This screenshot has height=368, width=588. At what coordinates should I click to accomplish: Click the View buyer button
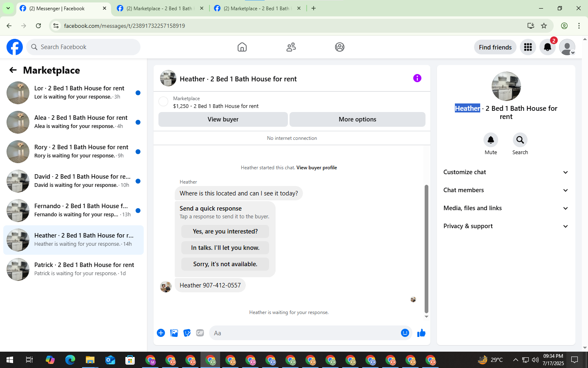point(223,119)
